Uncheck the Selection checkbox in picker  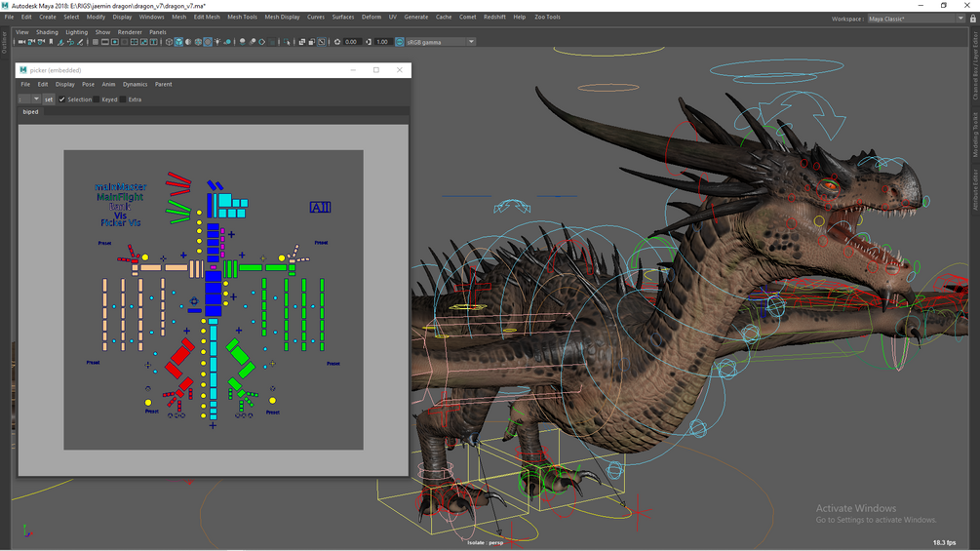coord(62,99)
